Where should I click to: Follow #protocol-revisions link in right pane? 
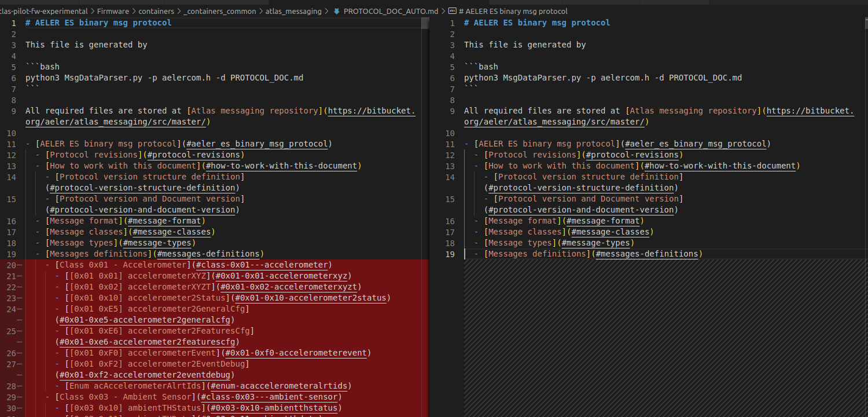(632, 155)
